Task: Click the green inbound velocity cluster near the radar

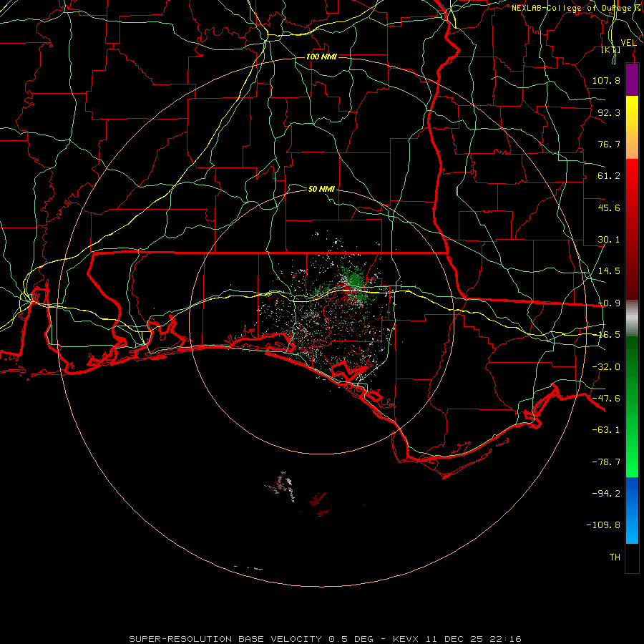Action: pos(352,281)
